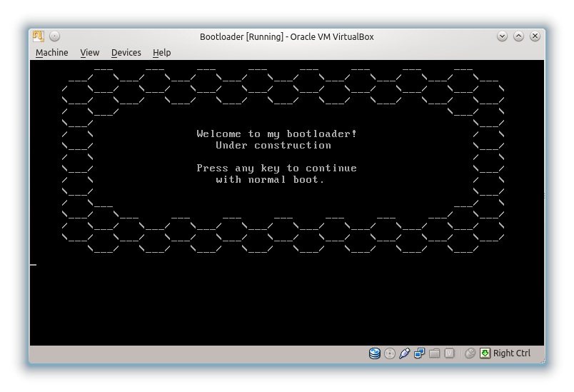Click the 'Under construction' text

(x=273, y=146)
